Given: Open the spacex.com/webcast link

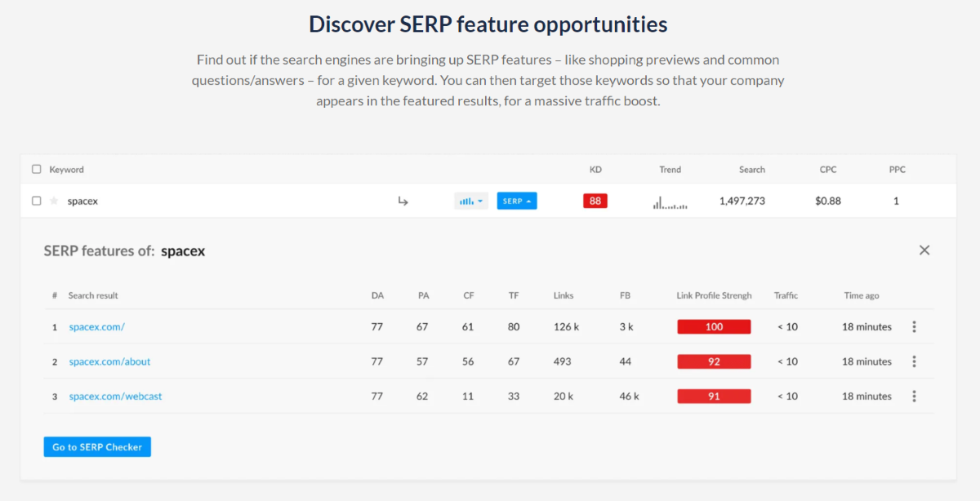Looking at the screenshot, I should [115, 396].
